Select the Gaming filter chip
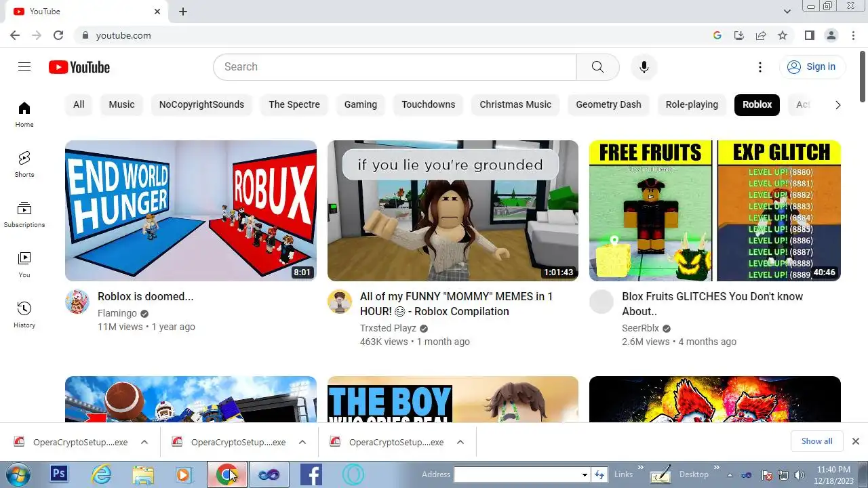The image size is (868, 488). (x=361, y=104)
